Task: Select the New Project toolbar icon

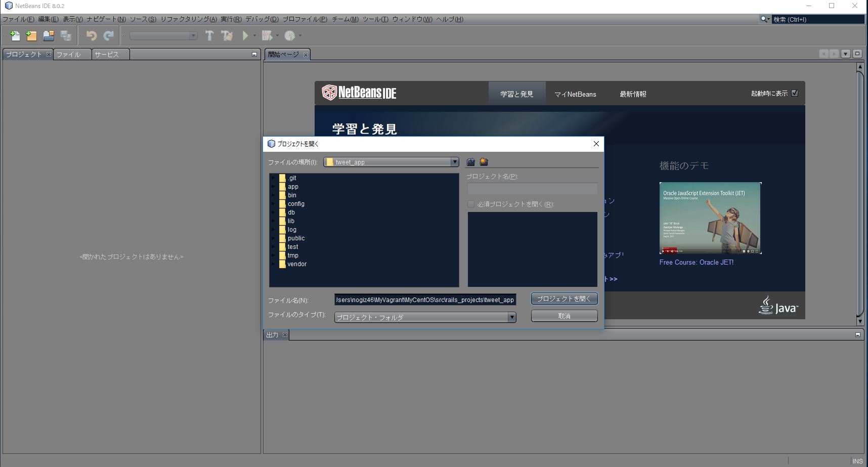Action: [31, 35]
